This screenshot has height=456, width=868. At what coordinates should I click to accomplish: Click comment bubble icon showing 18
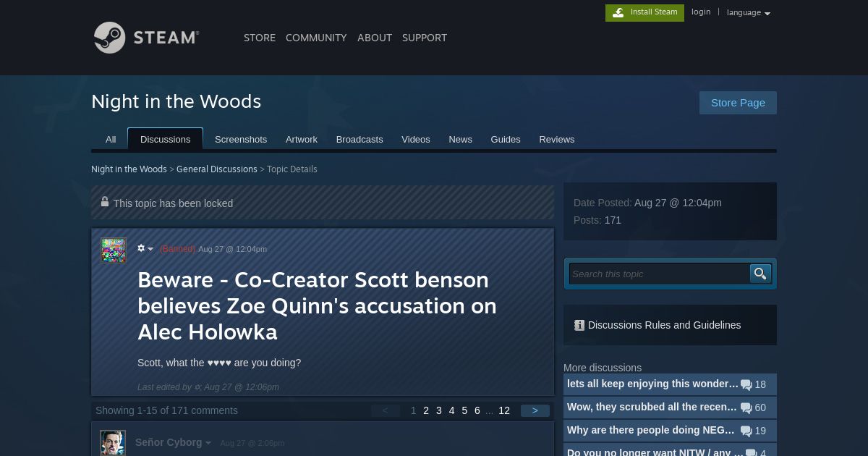tap(746, 385)
